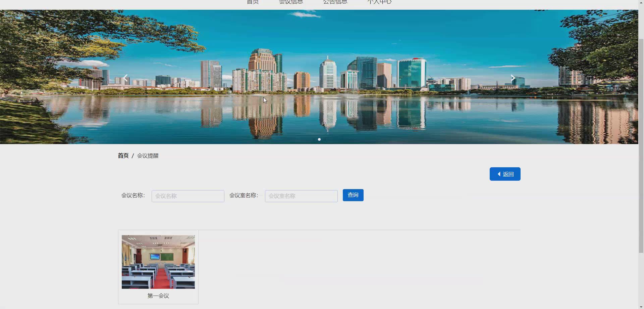Screen dimensions: 644x309
Task: Click the back arrow icon in 返回 button
Action: 499,174
